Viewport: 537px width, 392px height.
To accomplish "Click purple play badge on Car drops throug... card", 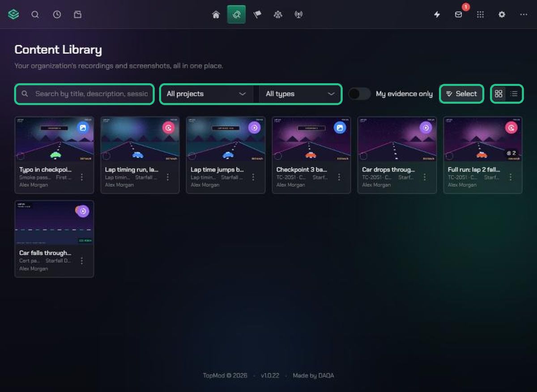I will point(426,128).
